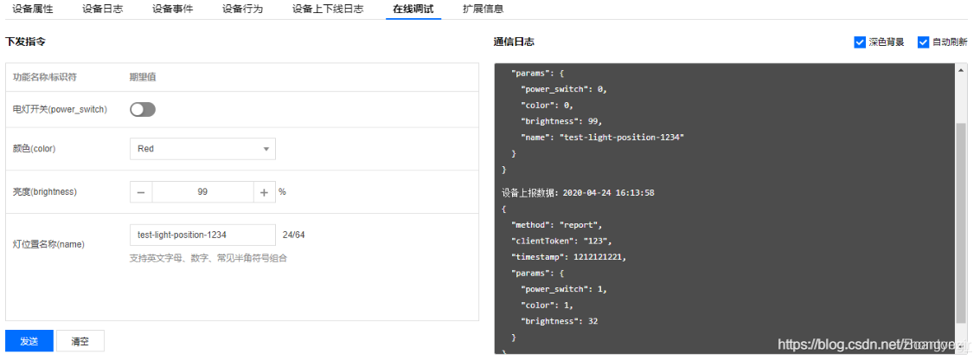Go to the 设备行为 tab
Viewport: 980px width, 361px height.
[242, 9]
